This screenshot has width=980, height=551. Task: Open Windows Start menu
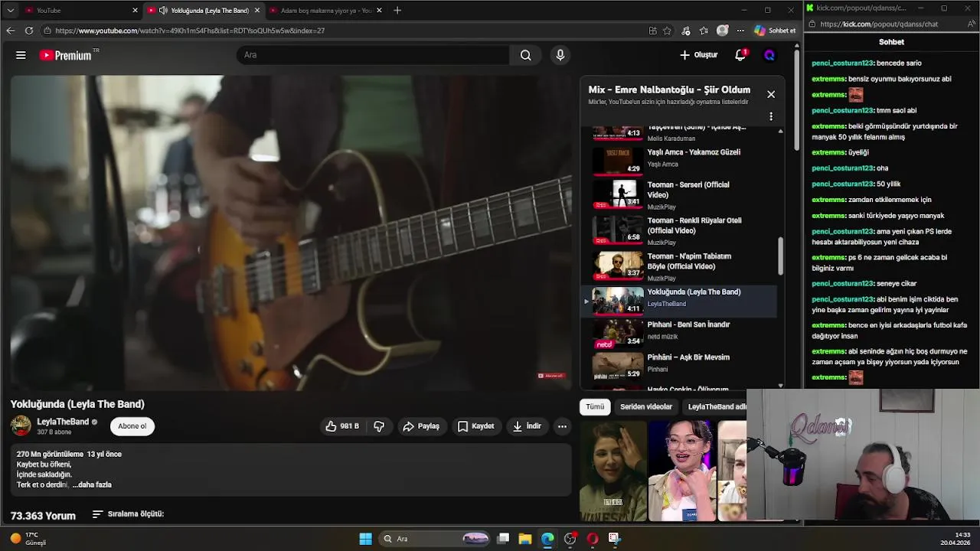coord(365,539)
